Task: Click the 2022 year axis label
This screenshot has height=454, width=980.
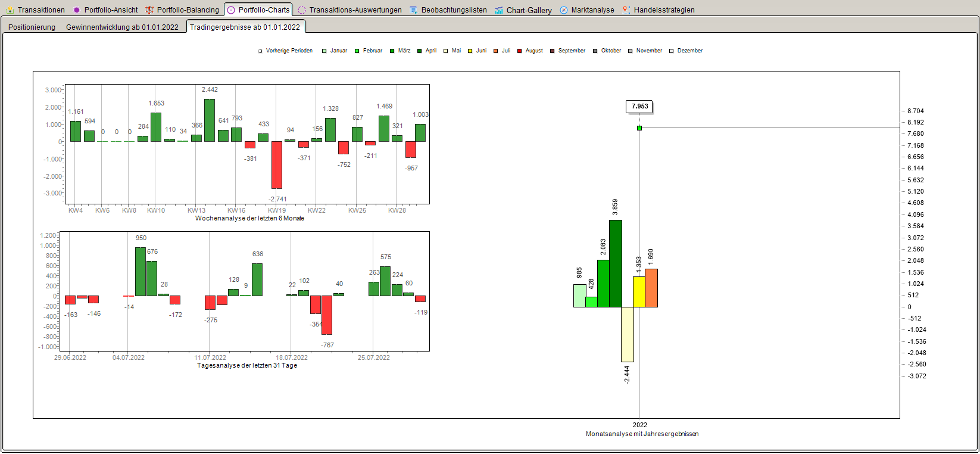Action: click(640, 425)
